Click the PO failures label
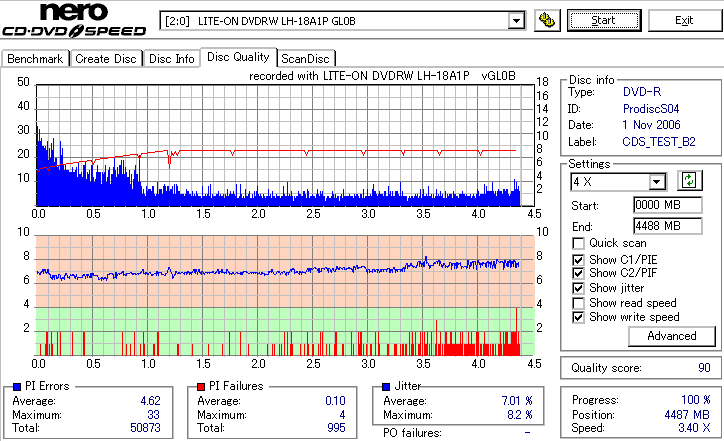Screen dimensions: 724x441 [412, 433]
